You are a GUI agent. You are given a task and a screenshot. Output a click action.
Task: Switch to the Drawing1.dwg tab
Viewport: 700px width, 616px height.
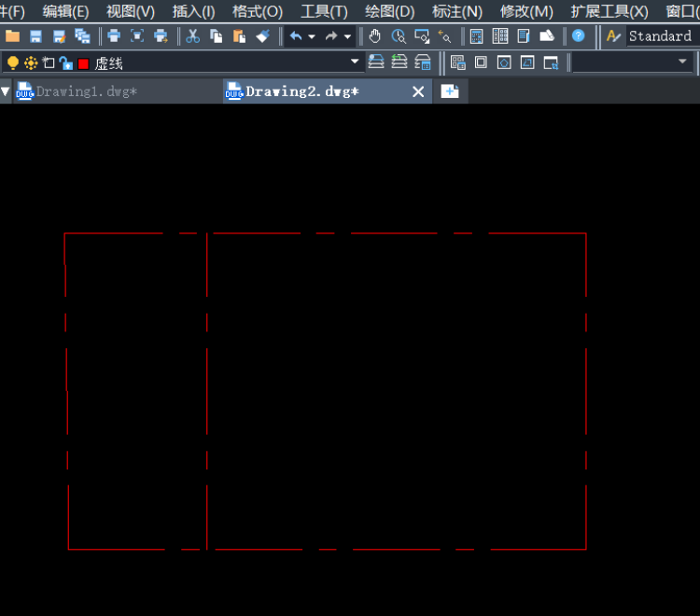point(118,91)
